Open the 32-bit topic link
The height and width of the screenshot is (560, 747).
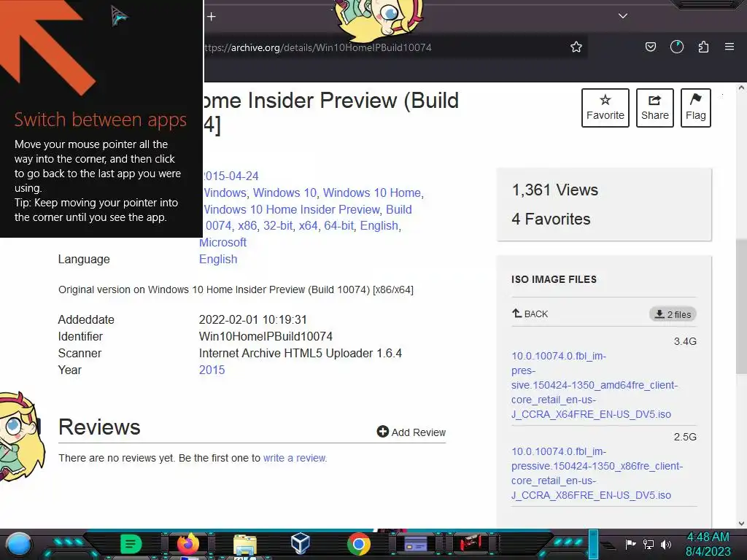[x=278, y=226]
